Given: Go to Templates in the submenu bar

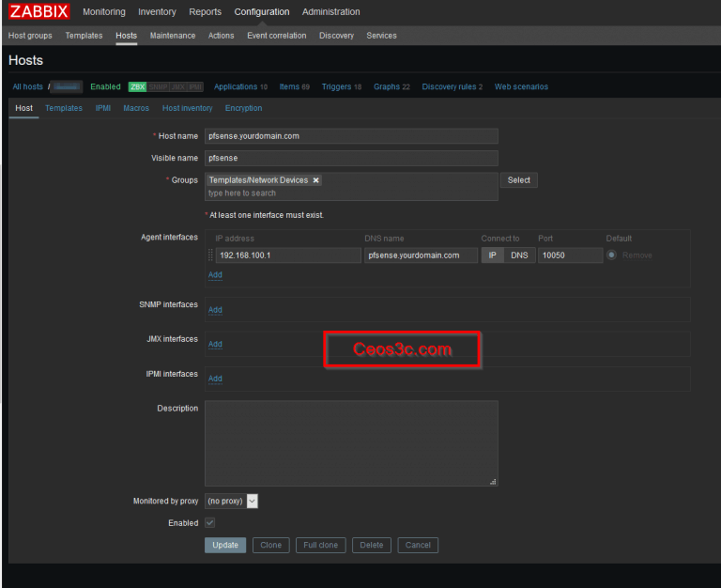Looking at the screenshot, I should click(x=84, y=36).
